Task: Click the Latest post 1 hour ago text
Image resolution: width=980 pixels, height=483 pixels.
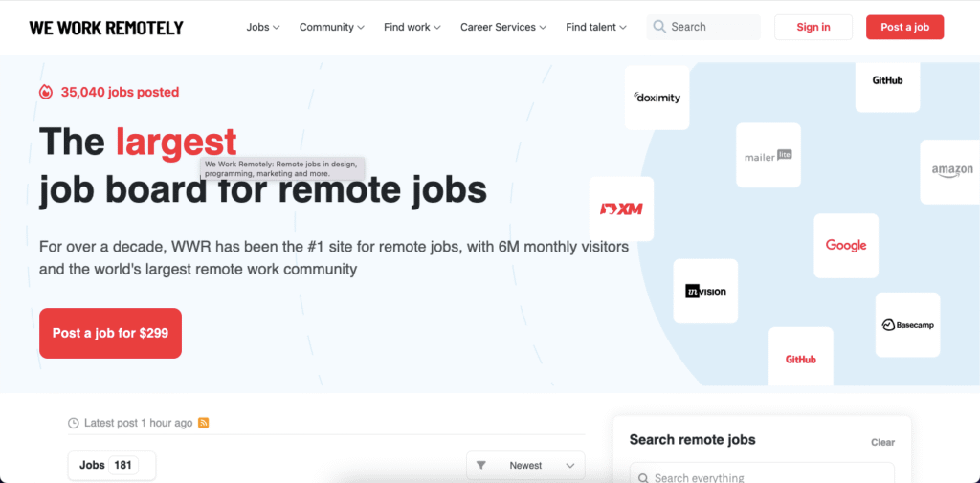Action: (x=138, y=423)
